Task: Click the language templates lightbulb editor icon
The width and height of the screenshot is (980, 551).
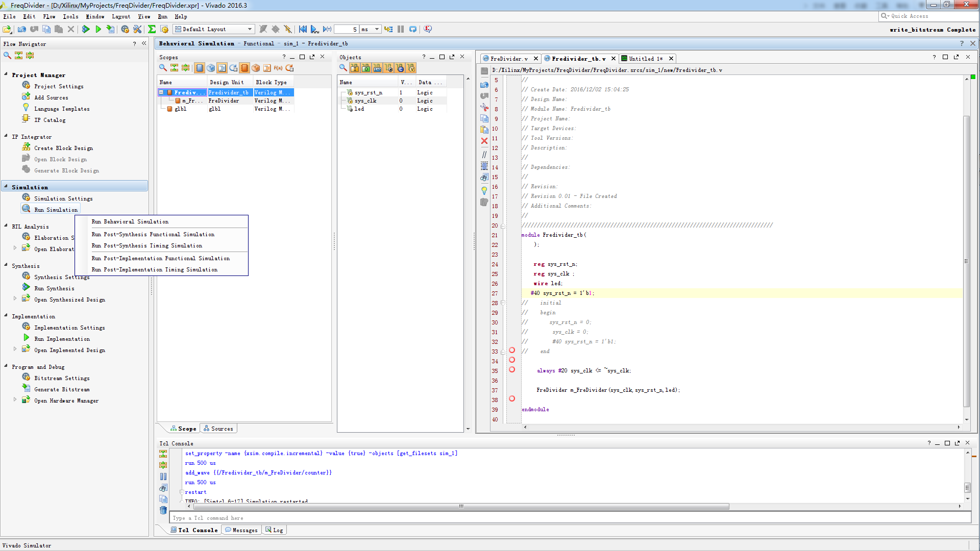Action: pyautogui.click(x=484, y=190)
